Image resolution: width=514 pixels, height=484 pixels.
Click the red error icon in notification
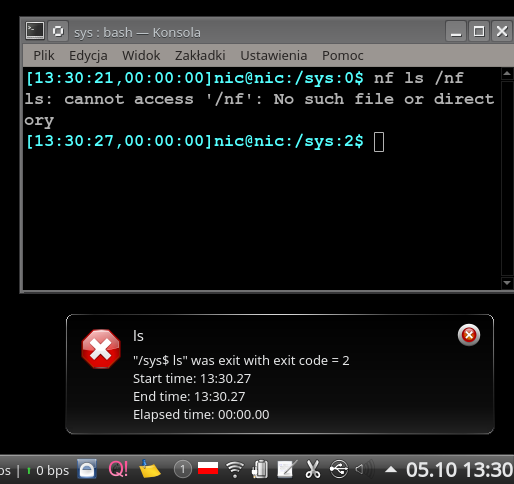tap(101, 349)
